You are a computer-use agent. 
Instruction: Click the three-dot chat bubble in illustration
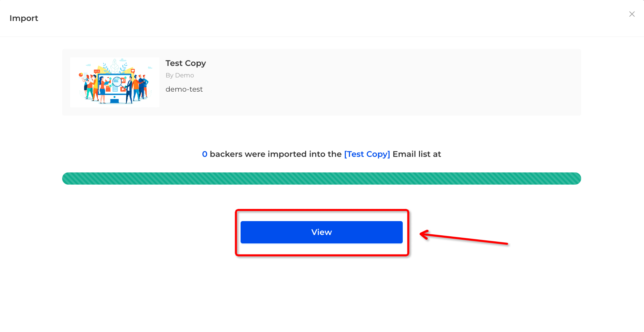pyautogui.click(x=97, y=72)
